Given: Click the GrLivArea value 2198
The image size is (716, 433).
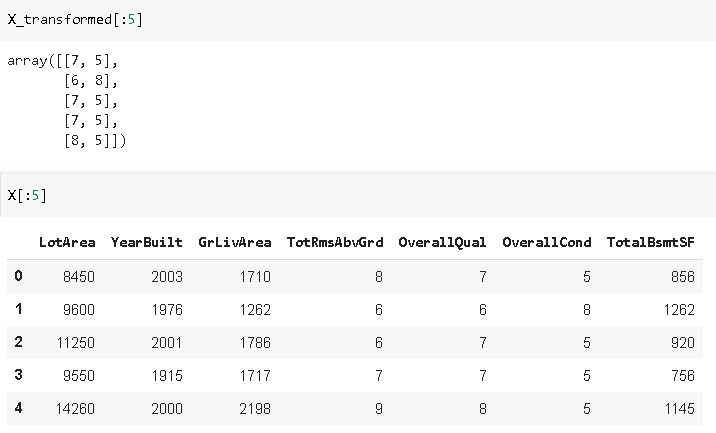Looking at the screenshot, I should point(255,409).
